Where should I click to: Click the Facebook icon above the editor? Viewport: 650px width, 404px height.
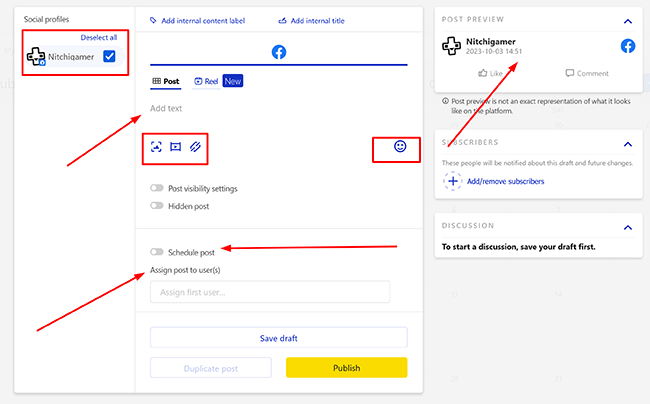coord(278,51)
